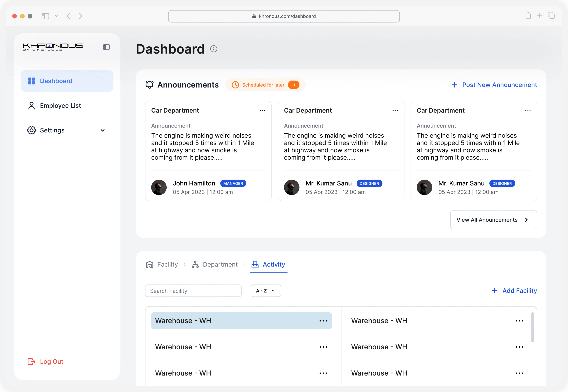
Task: Collapse the sidebar using the panel toggle icon
Action: click(x=106, y=47)
